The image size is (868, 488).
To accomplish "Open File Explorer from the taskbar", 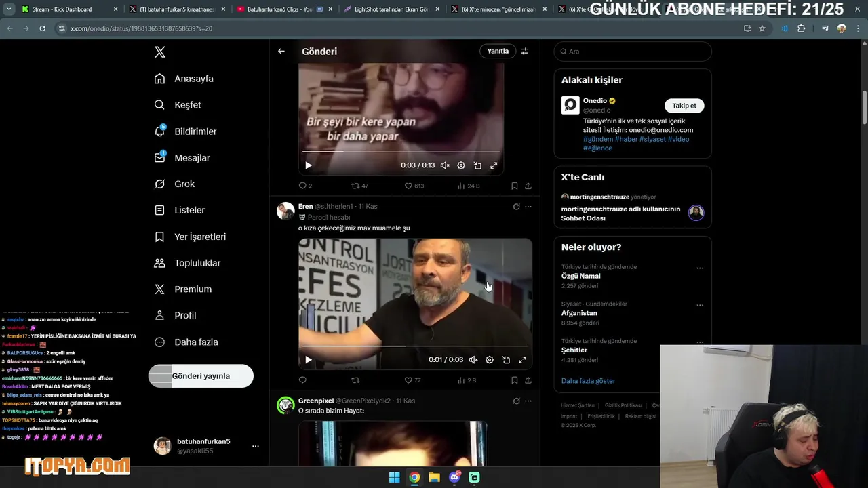I will click(x=434, y=477).
